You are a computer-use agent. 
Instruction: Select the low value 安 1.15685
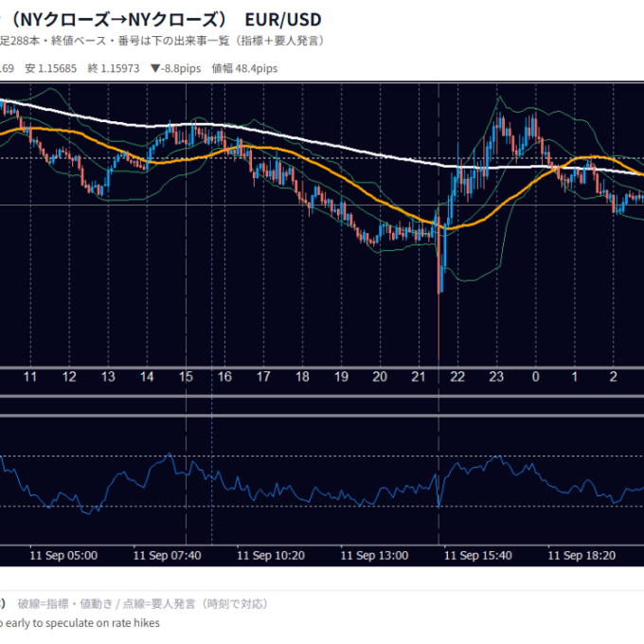point(51,68)
